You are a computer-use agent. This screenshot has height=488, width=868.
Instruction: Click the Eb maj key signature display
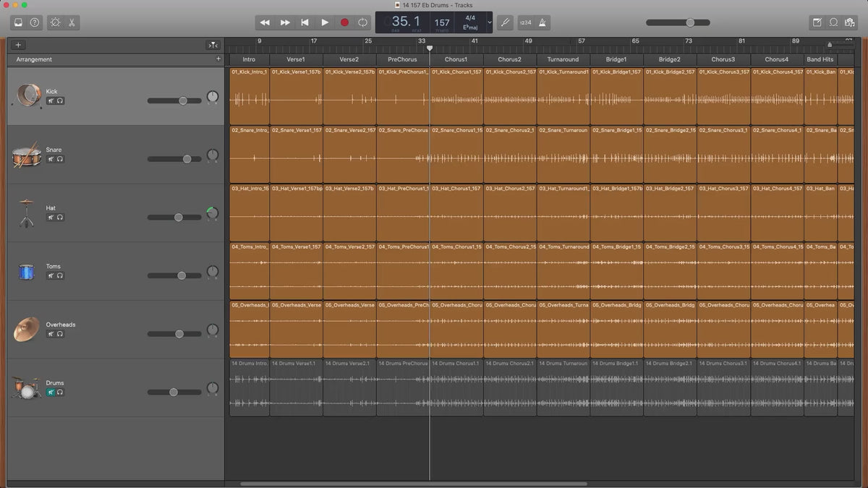tap(470, 27)
